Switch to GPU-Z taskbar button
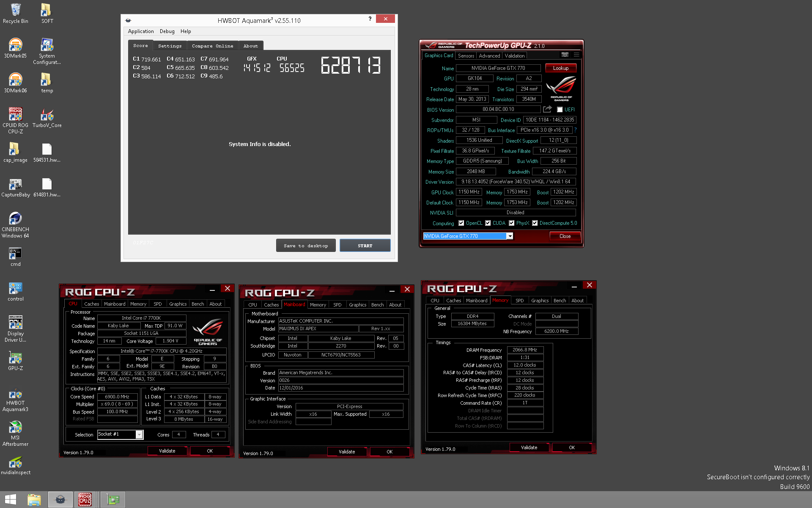 pyautogui.click(x=113, y=500)
